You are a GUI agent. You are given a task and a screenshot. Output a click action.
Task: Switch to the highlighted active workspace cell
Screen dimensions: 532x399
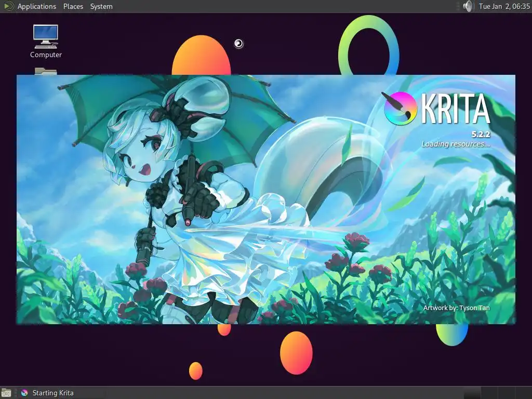472,393
